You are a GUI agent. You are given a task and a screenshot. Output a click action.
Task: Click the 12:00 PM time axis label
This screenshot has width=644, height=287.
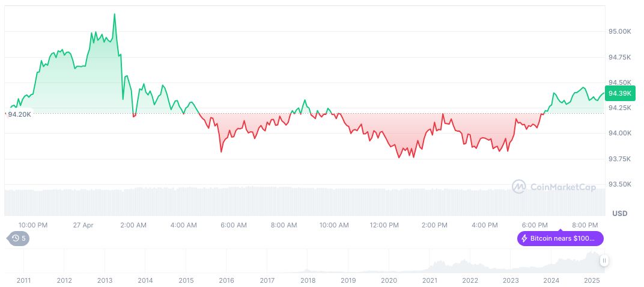click(384, 225)
